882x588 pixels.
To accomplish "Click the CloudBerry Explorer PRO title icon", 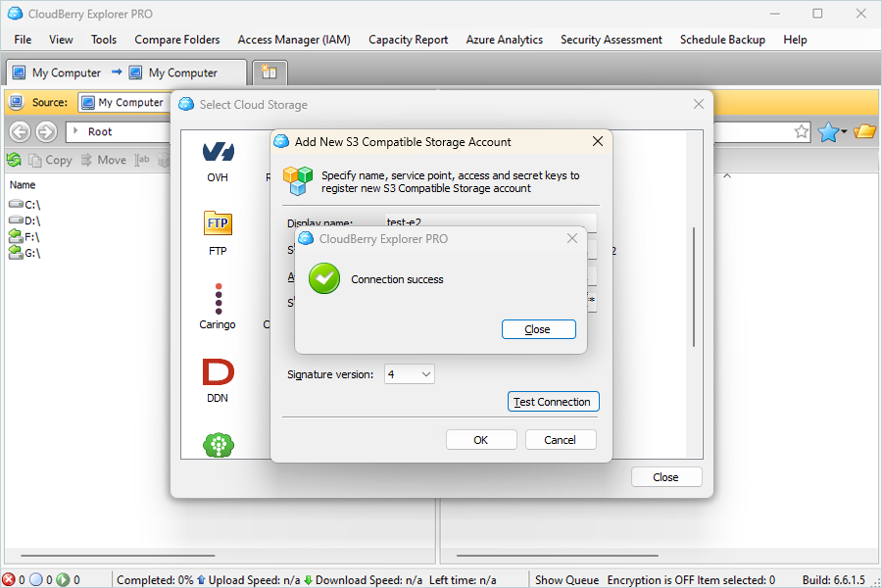I will [x=15, y=14].
